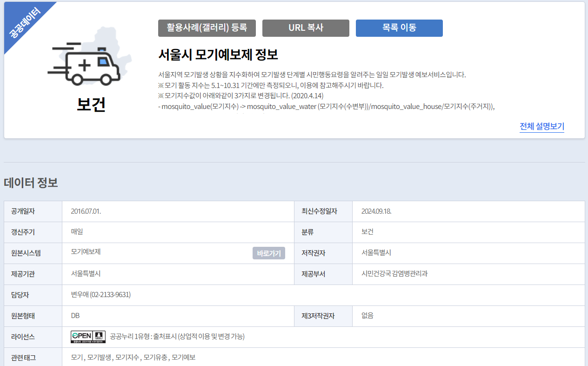
Task: Click the description line starting 서울지역 모기발생 상황을
Action: click(312, 75)
